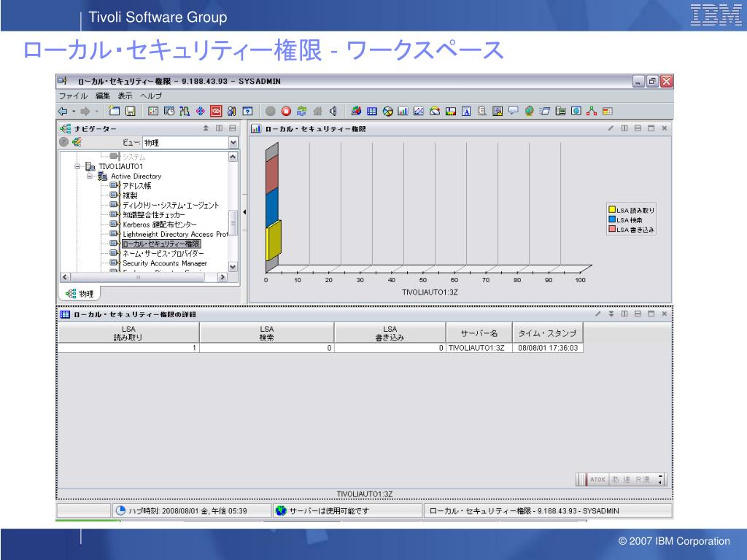
Task: Select the Linear Gauge view icon
Action: click(451, 111)
